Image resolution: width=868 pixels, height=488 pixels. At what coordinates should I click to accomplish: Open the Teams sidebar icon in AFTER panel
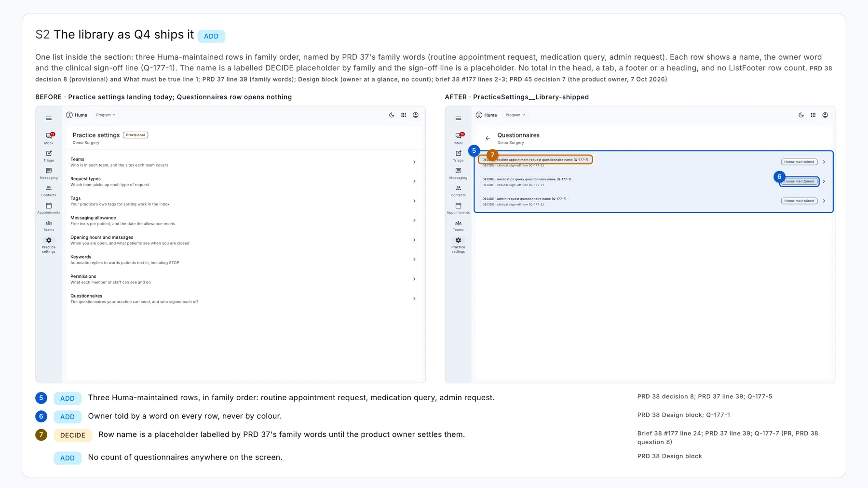point(458,225)
